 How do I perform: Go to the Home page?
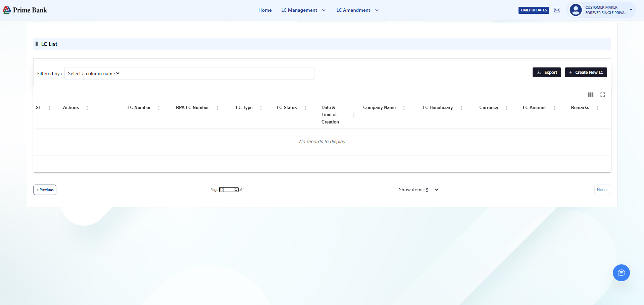tap(265, 10)
